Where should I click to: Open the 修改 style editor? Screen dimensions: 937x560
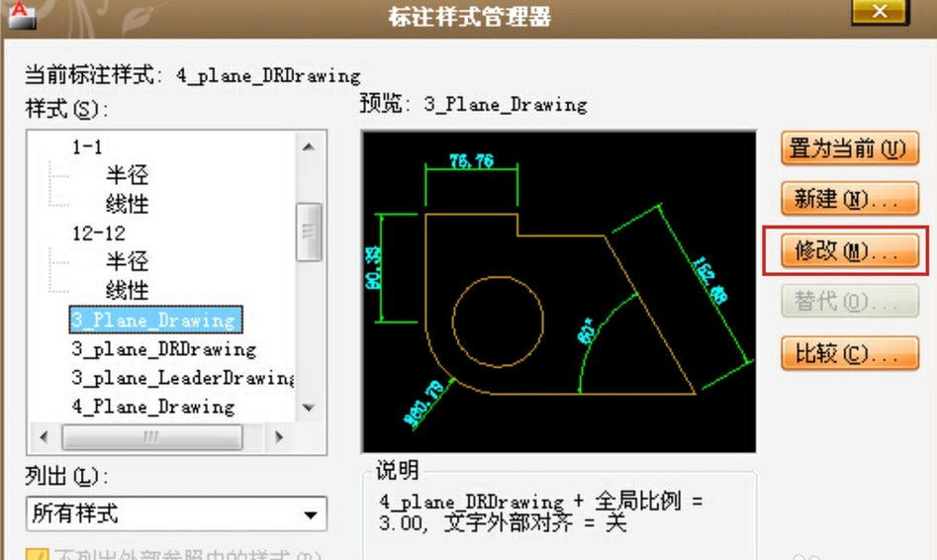[x=847, y=251]
